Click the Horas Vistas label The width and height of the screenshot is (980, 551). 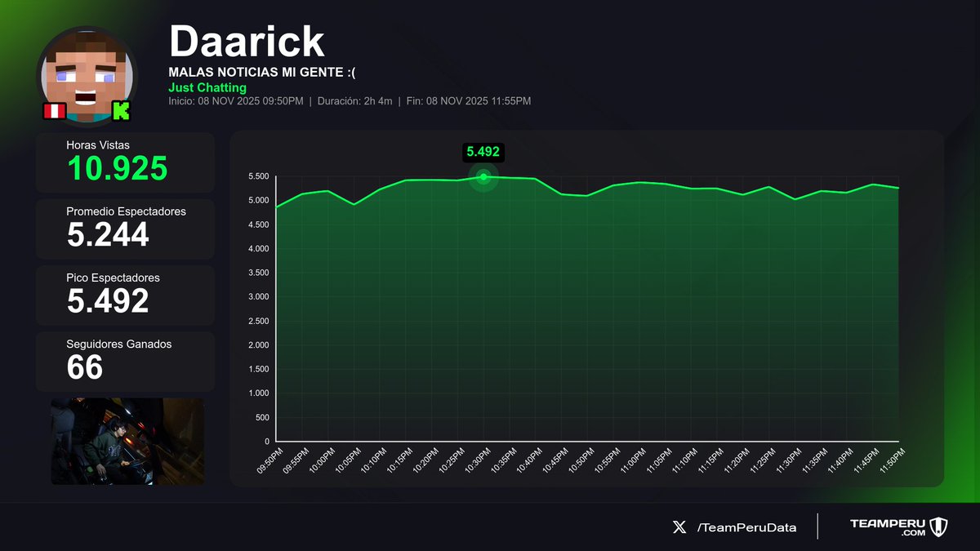pos(98,144)
